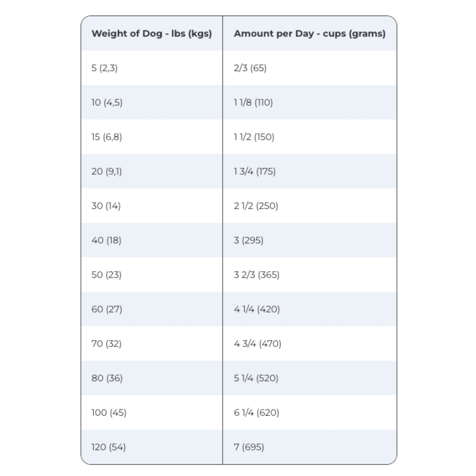Pick the 1 1/8 (110) amount cell
The image size is (476, 476).
click(253, 102)
